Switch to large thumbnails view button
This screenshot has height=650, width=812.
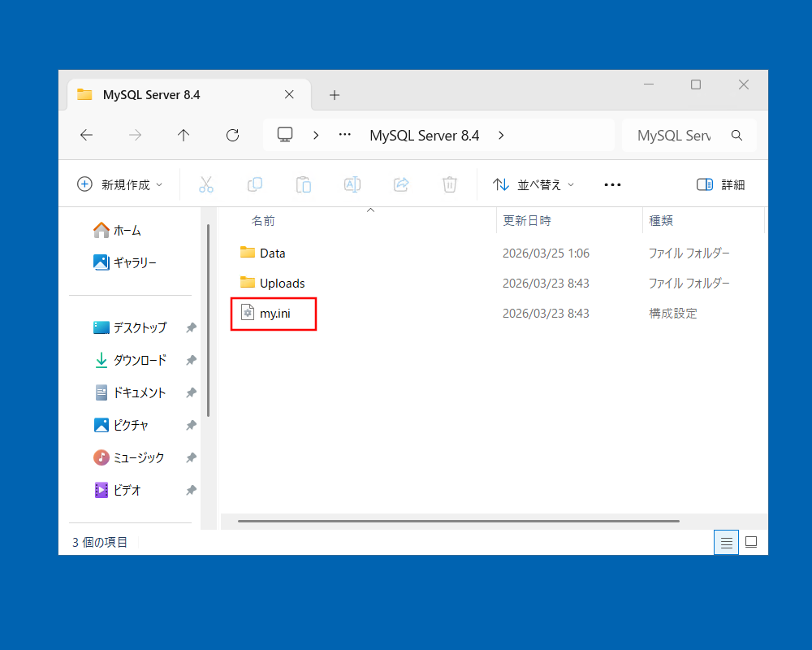coord(751,542)
